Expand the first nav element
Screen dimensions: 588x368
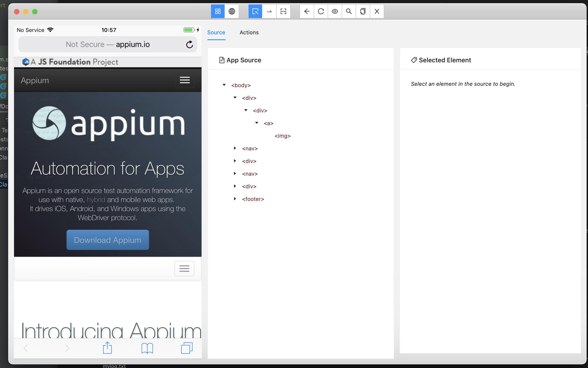point(235,148)
